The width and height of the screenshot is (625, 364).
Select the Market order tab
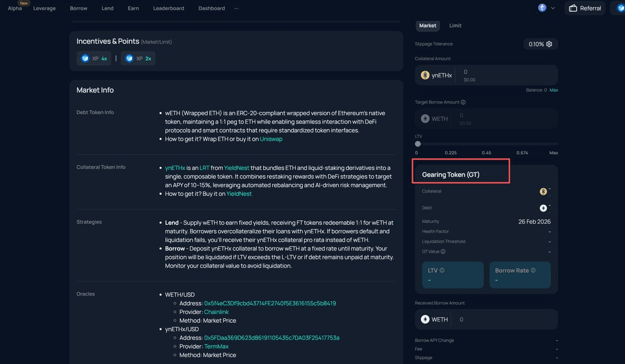coord(428,26)
